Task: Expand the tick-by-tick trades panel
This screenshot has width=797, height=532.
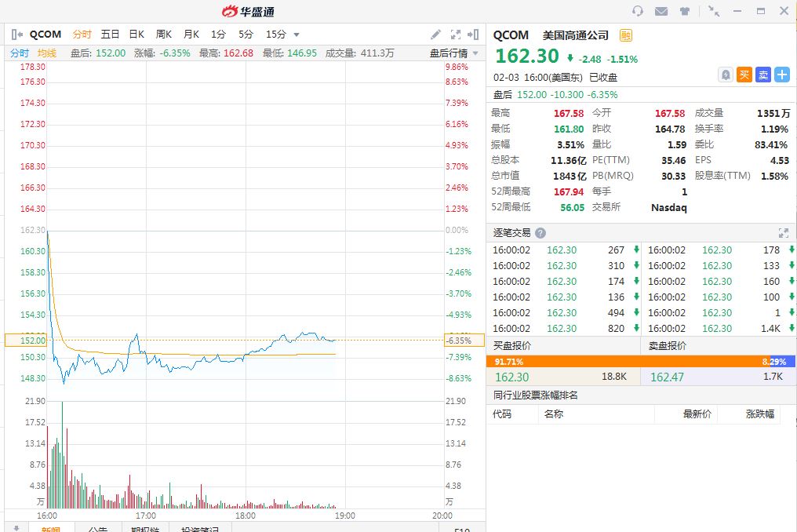Action: [x=784, y=233]
